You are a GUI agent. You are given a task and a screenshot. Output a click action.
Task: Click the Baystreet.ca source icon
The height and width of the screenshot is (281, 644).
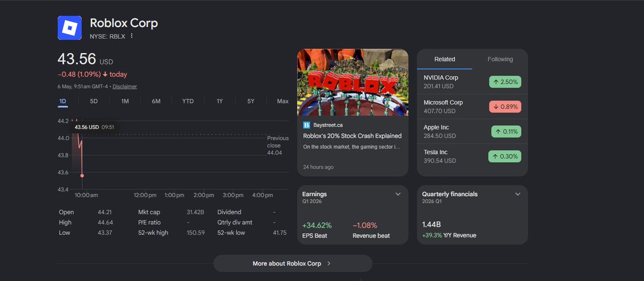click(306, 125)
